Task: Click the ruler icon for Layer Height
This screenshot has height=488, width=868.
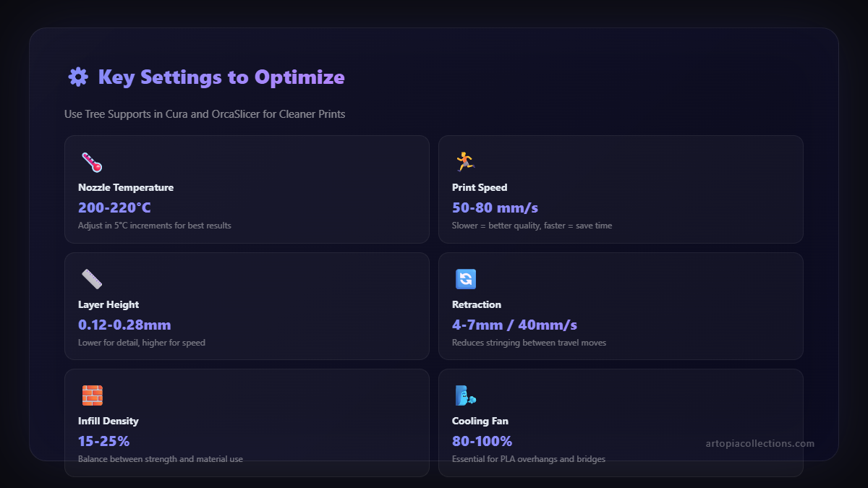Action: pos(92,279)
